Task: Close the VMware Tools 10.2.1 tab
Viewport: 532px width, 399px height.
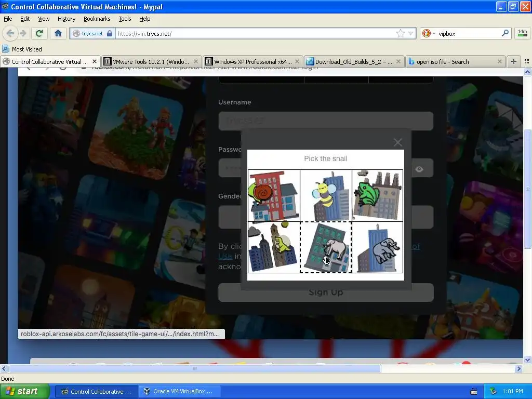Action: pos(196,61)
